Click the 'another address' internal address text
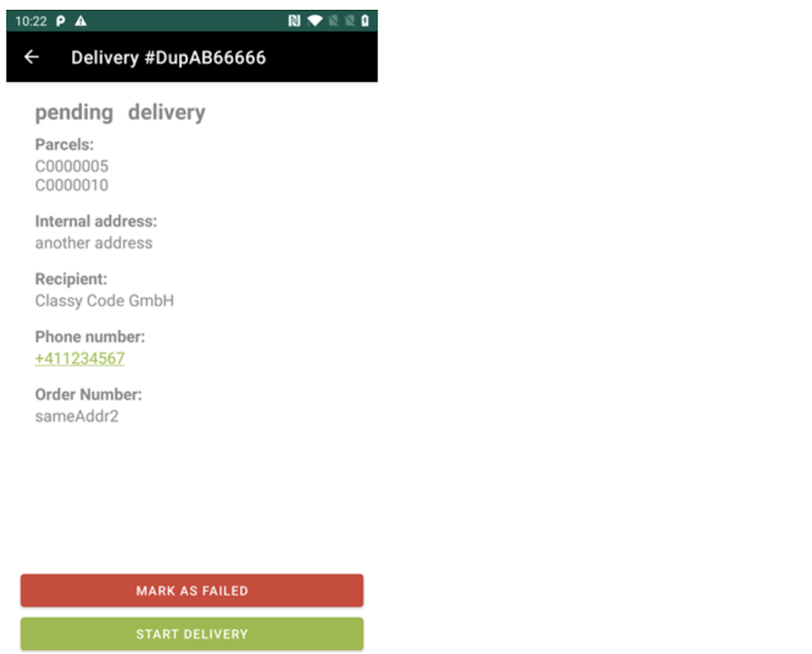Viewport: 812px width, 654px height. point(94,243)
